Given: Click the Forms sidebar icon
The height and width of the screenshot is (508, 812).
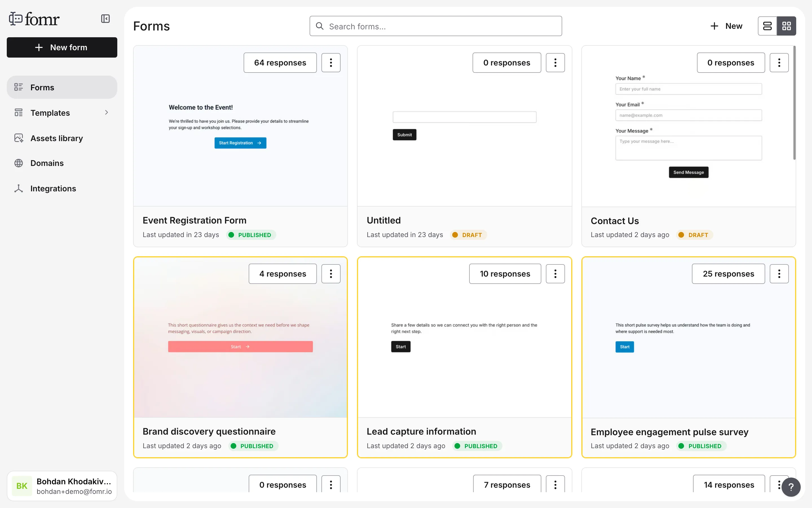Looking at the screenshot, I should pos(18,87).
